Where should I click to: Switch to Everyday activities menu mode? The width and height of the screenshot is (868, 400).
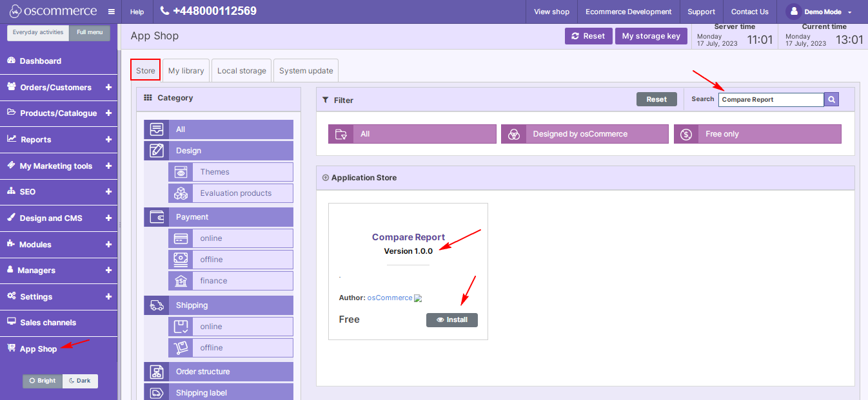coord(38,32)
